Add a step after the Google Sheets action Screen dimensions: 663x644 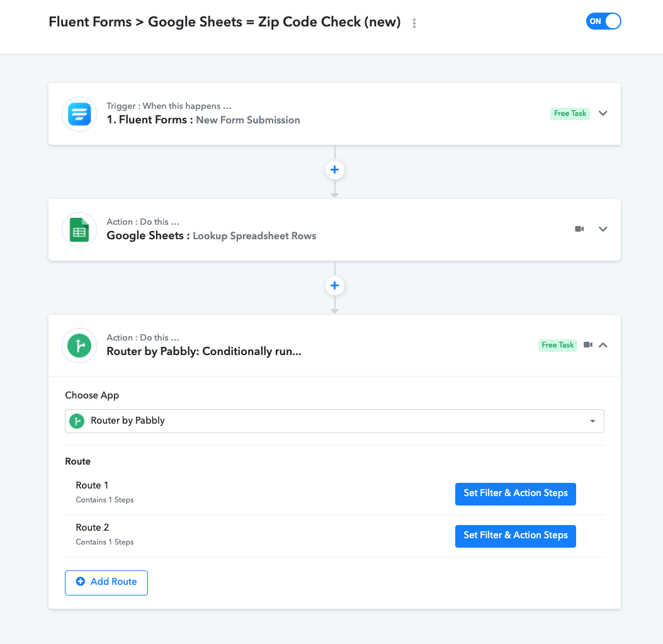pyautogui.click(x=334, y=286)
